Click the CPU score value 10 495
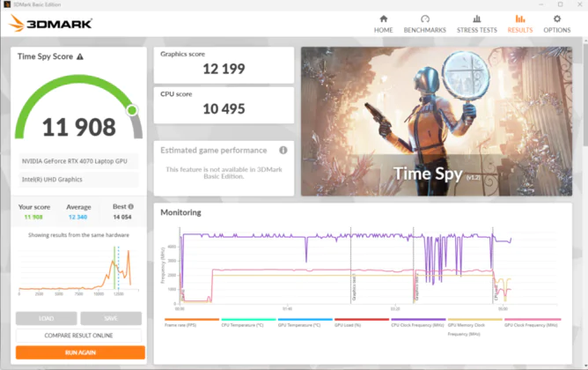The width and height of the screenshot is (588, 370). coord(224,109)
